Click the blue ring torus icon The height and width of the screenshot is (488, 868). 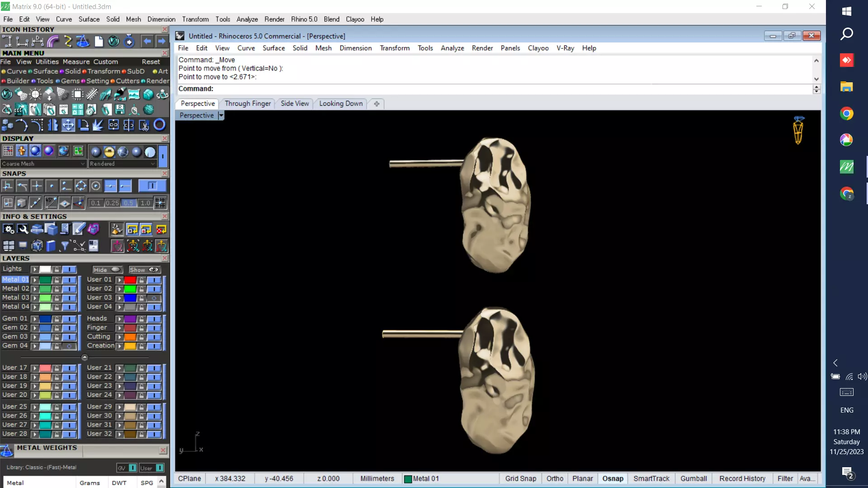(x=160, y=125)
